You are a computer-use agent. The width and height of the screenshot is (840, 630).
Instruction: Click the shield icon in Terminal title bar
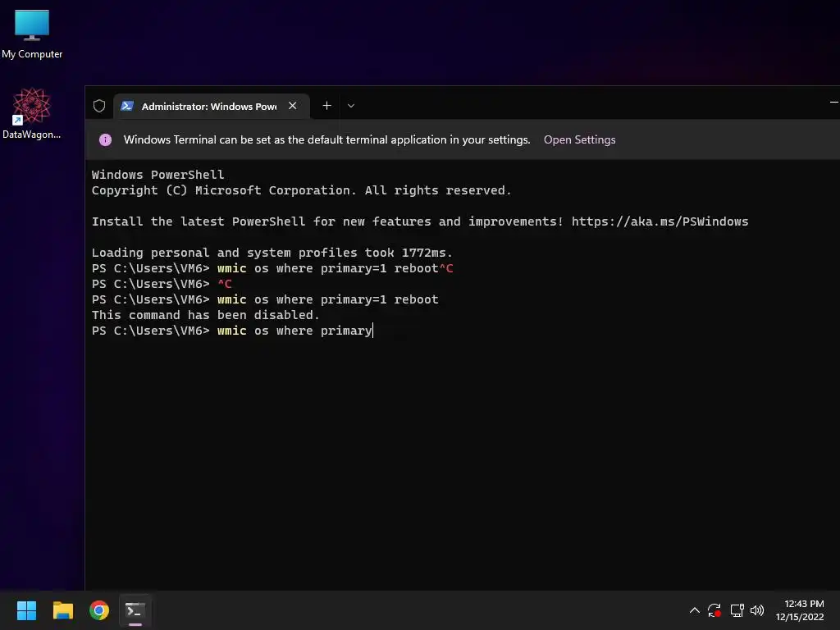(99, 106)
